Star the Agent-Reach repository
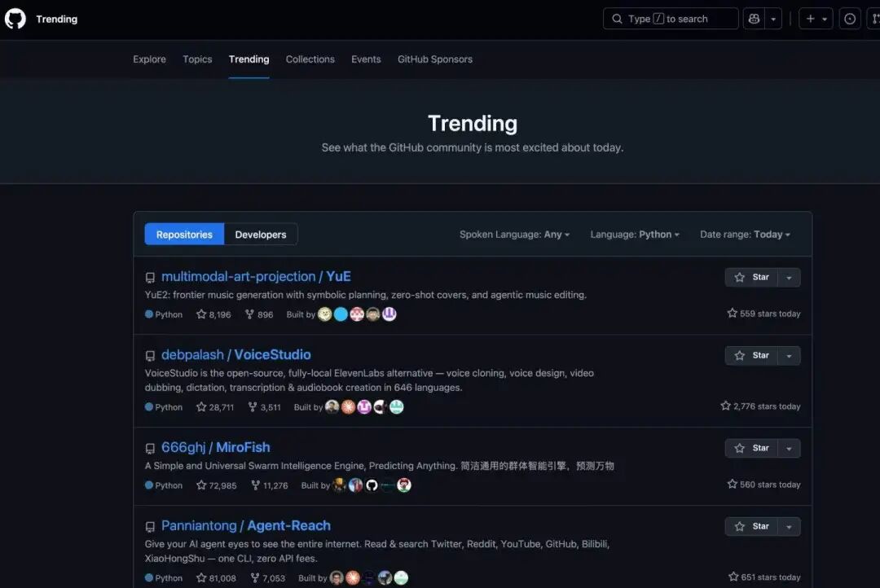880x588 pixels. point(751,526)
